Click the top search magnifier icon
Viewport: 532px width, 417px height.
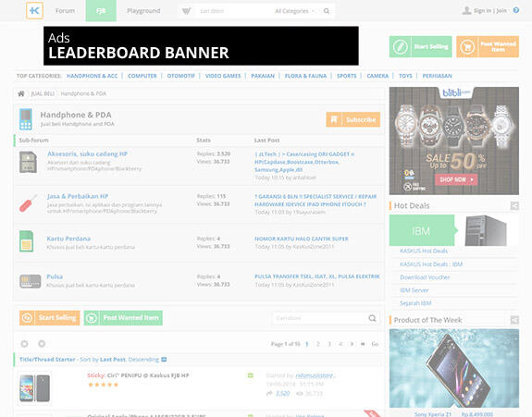pos(327,11)
